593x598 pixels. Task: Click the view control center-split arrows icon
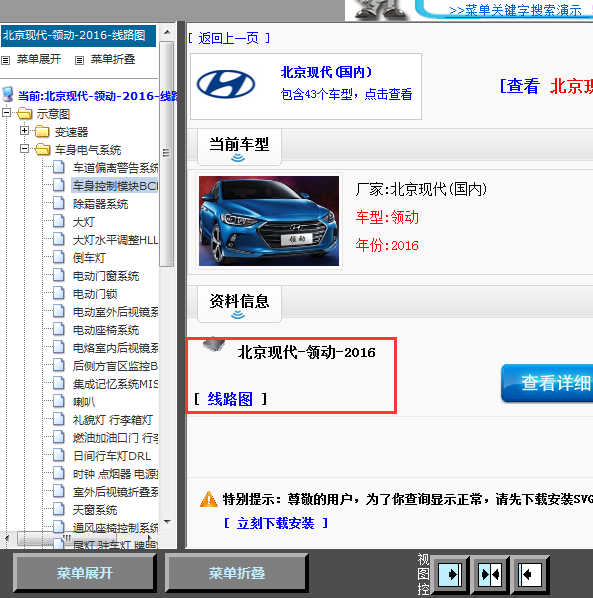pos(490,574)
